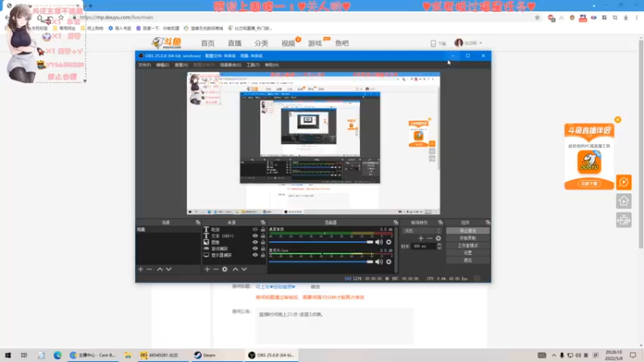Open OBS Tools menu
This screenshot has height=362, width=644.
(x=253, y=65)
